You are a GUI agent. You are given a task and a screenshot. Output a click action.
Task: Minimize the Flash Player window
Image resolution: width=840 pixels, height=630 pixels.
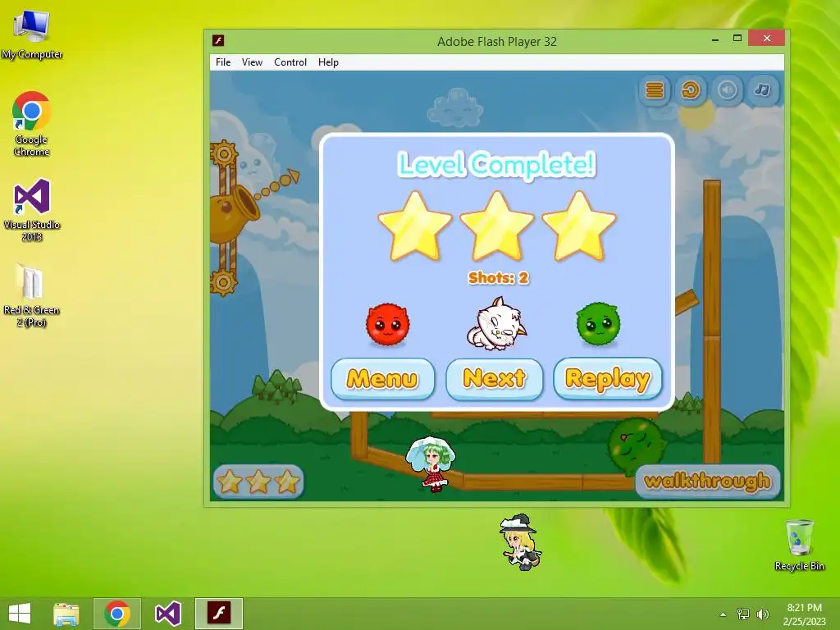[715, 39]
